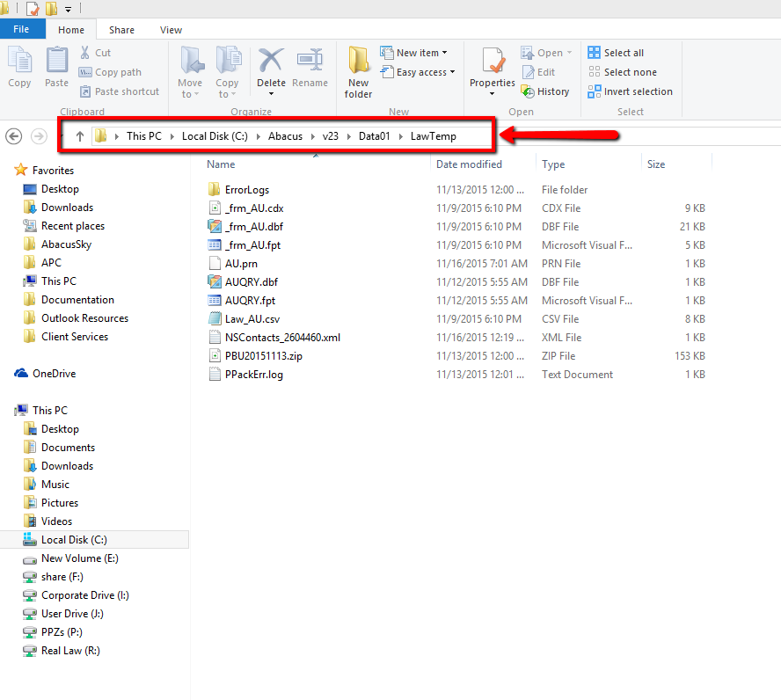Open AbacusSky in Favorites
The width and height of the screenshot is (781, 700).
(66, 244)
